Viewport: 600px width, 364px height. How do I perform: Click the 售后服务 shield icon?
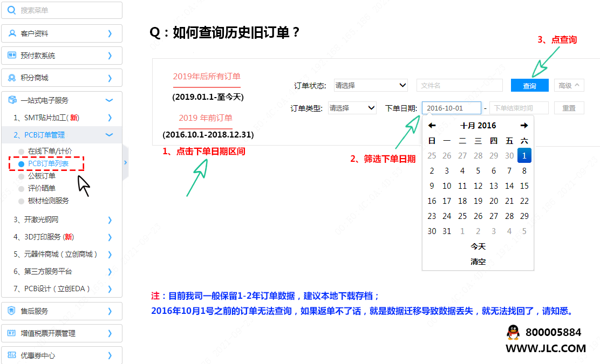pyautogui.click(x=12, y=311)
